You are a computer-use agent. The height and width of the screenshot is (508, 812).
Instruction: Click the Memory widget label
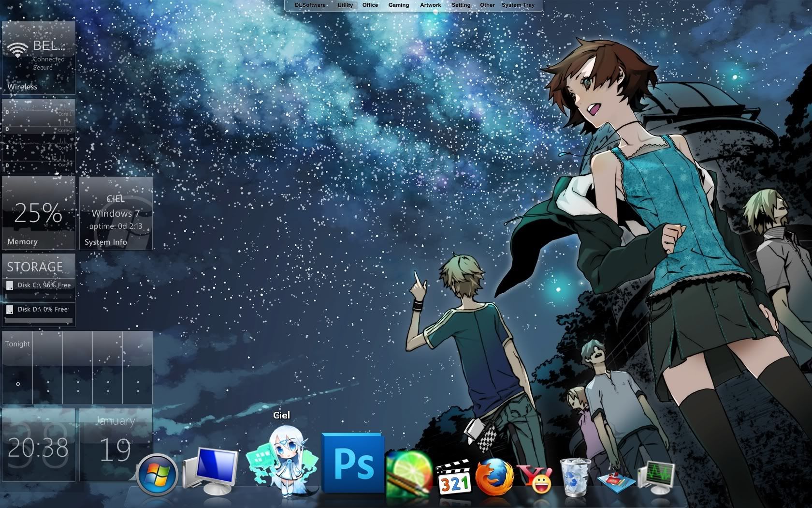(22, 241)
